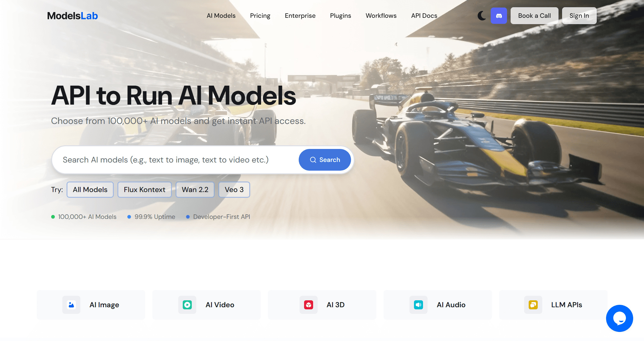Select the AI Image category icon

pos(71,305)
